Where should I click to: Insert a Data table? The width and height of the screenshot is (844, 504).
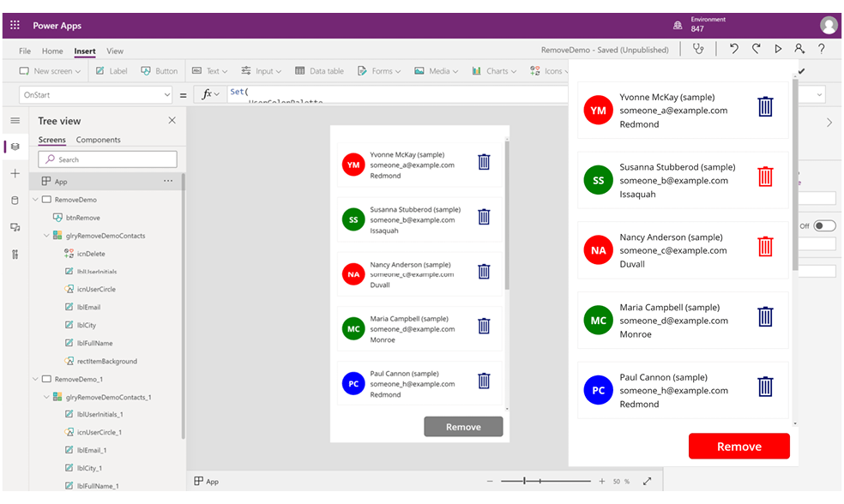(x=319, y=71)
